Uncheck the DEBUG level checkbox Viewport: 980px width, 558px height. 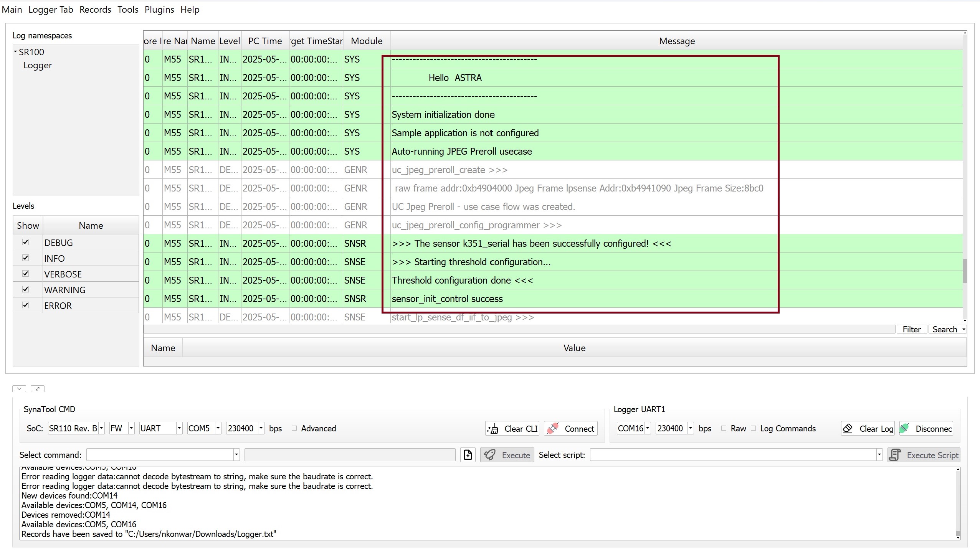26,242
